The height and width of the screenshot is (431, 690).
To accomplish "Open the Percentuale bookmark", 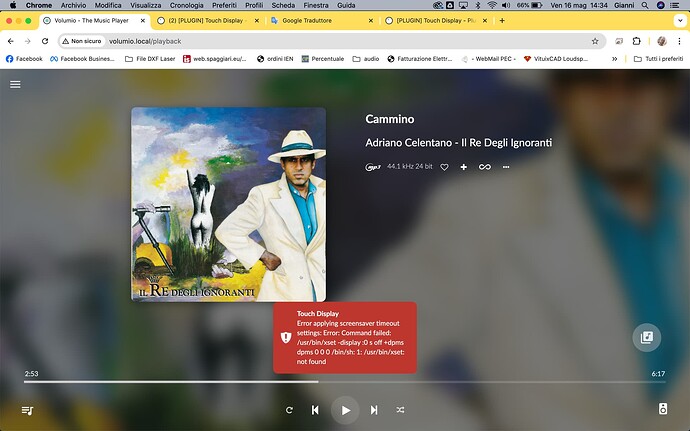I will (x=323, y=59).
